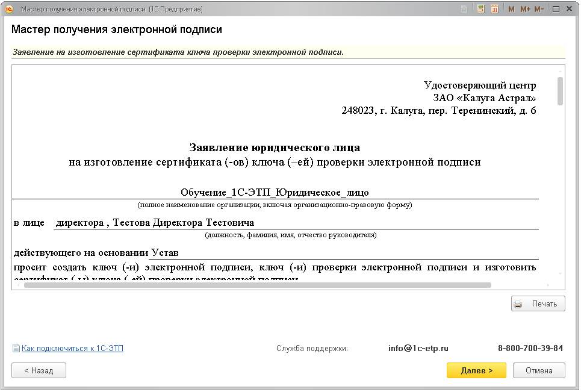Close the electronic signature wizard window

coord(569,9)
